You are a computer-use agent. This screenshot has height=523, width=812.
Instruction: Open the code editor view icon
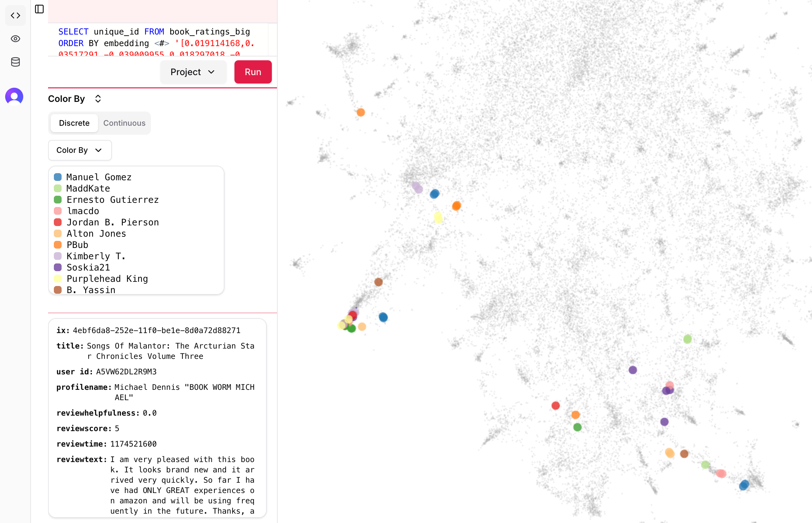pos(15,15)
